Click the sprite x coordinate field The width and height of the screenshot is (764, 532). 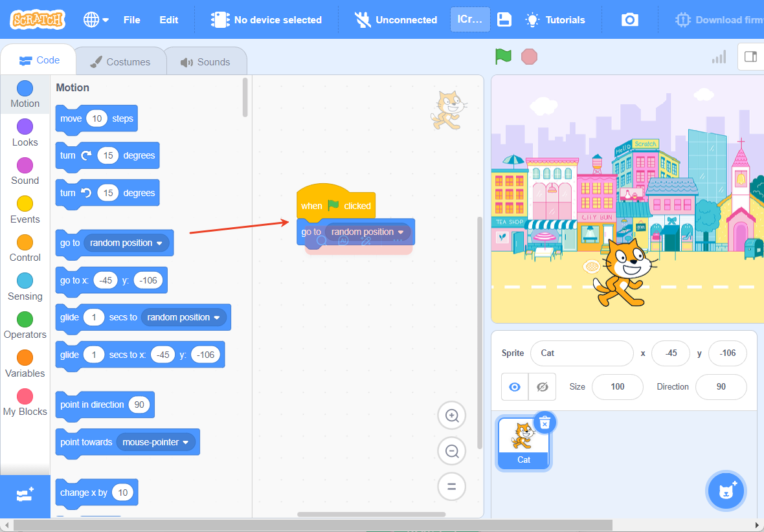click(x=671, y=353)
